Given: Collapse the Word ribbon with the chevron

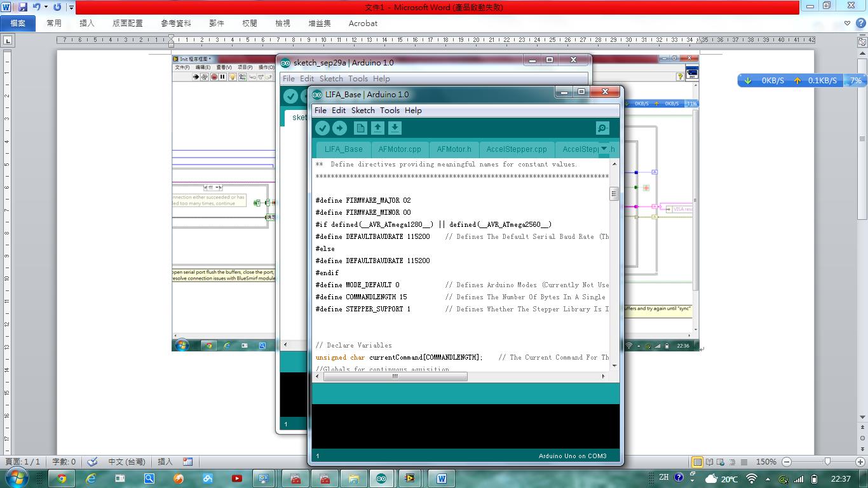Looking at the screenshot, I should 848,23.
